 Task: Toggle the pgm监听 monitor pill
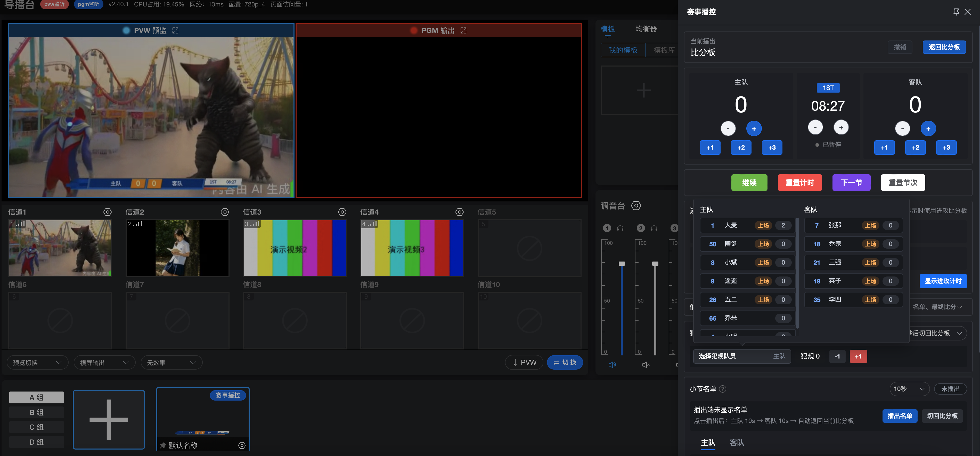click(x=88, y=4)
